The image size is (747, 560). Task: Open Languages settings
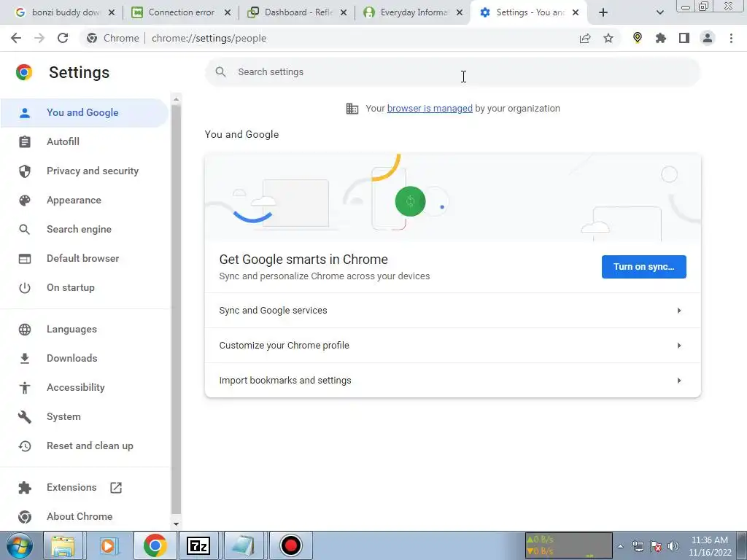[x=85, y=329]
